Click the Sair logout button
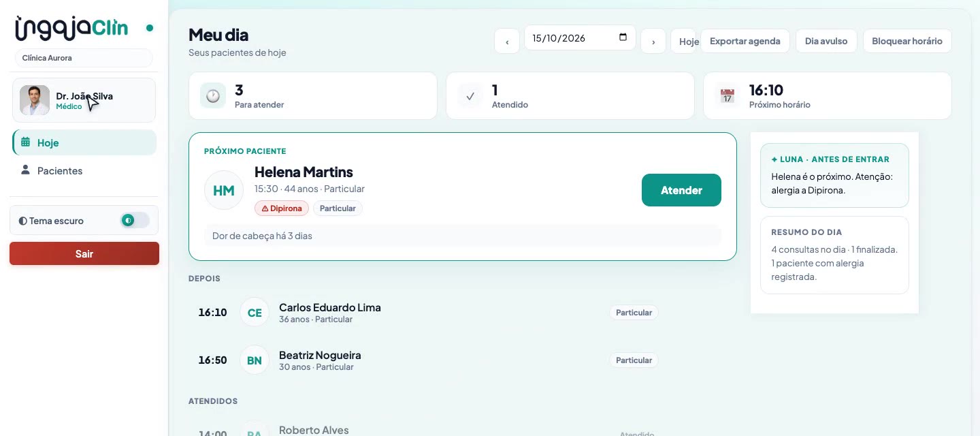Image resolution: width=980 pixels, height=436 pixels. click(84, 253)
